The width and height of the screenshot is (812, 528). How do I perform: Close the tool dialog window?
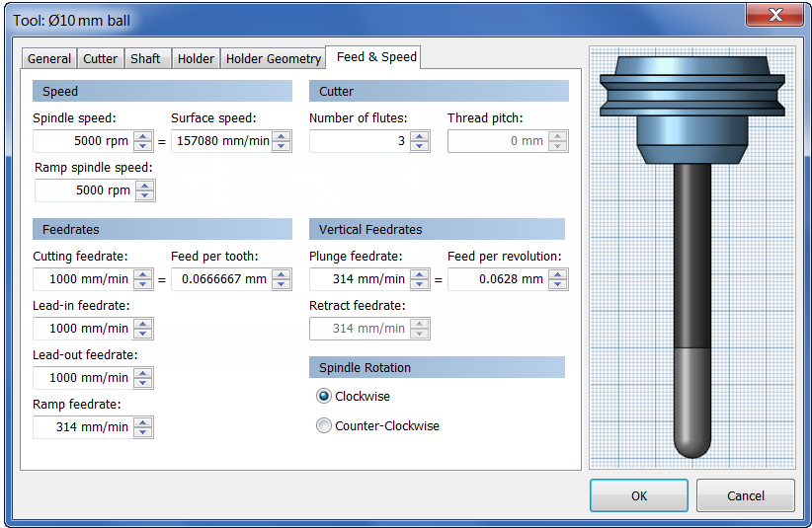tap(774, 15)
